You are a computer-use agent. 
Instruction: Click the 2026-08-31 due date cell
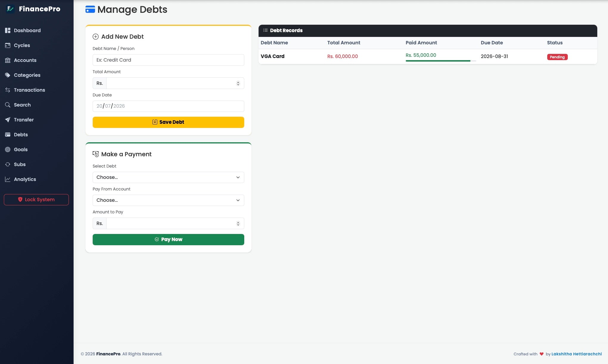point(495,56)
